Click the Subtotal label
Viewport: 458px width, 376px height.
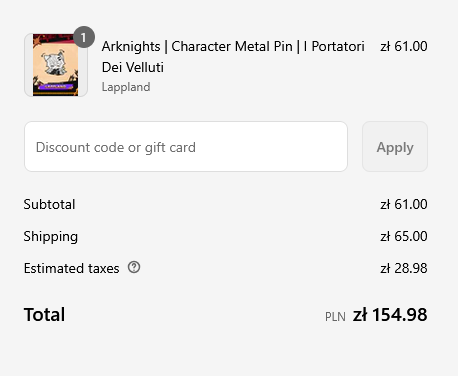point(49,204)
